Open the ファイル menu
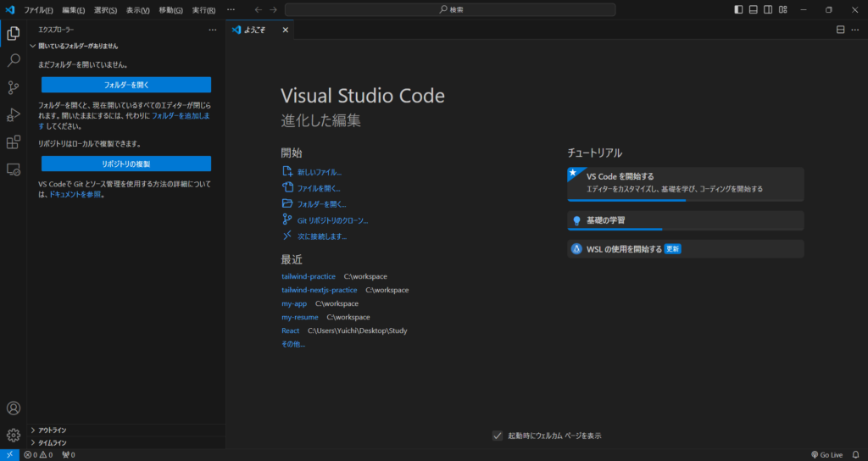 point(38,10)
